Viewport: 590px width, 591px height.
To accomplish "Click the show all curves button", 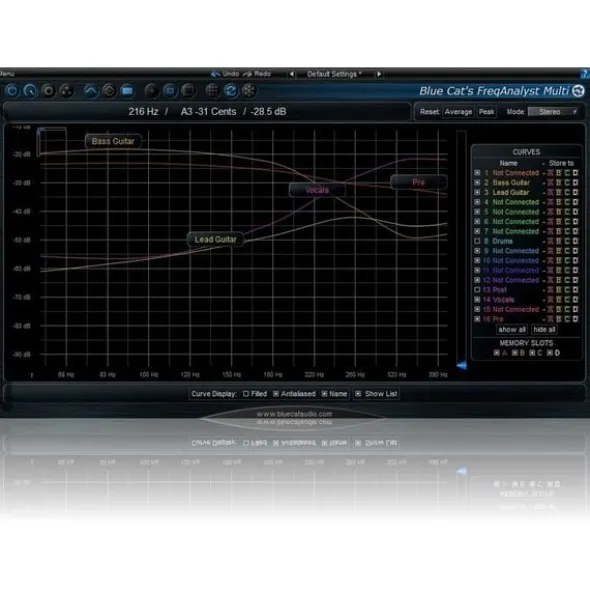I will click(x=512, y=330).
